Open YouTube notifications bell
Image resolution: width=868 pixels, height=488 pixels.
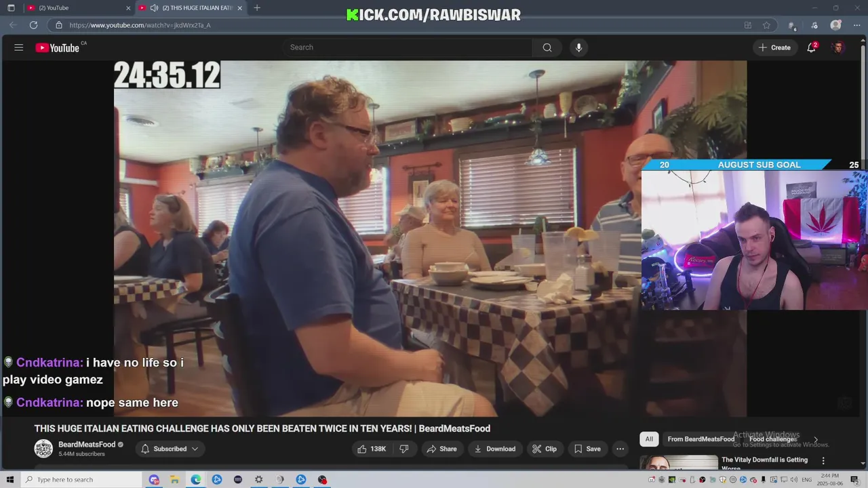(x=811, y=47)
